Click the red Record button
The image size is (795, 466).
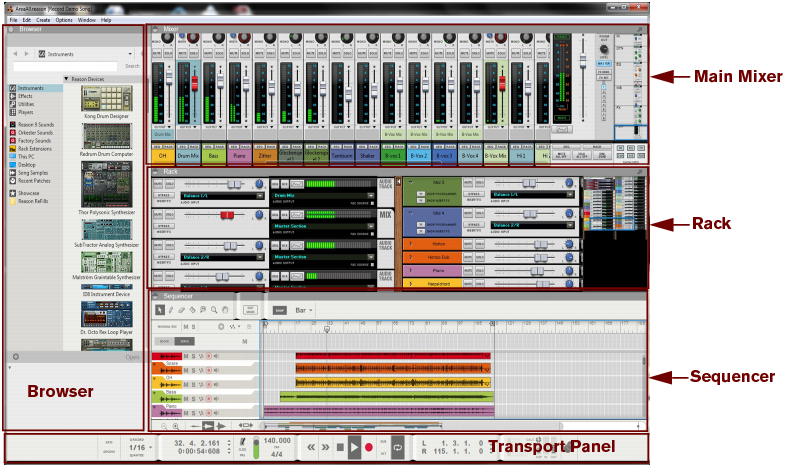pos(368,449)
